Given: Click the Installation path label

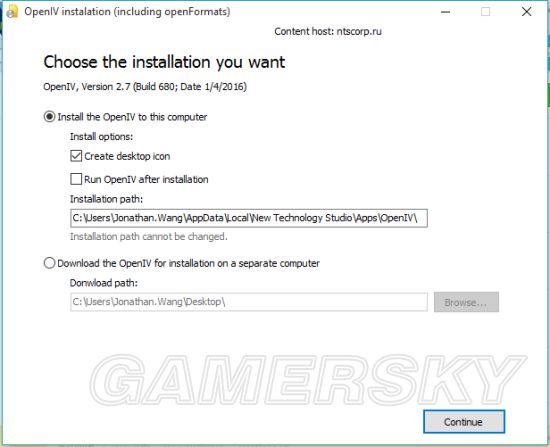Looking at the screenshot, I should 106,199.
